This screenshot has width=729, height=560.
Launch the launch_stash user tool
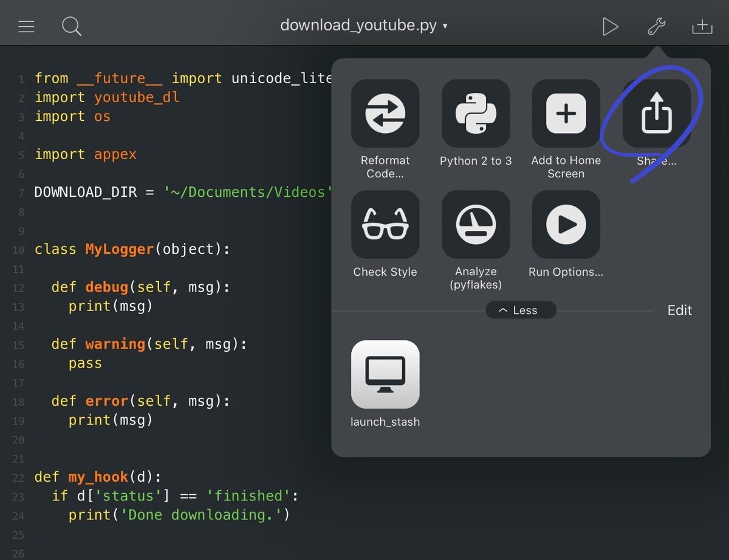coord(385,374)
